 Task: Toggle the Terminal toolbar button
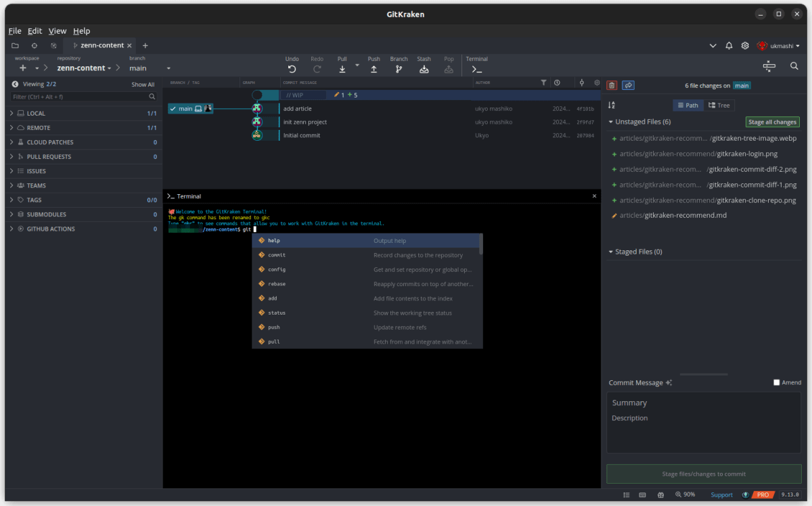[477, 65]
